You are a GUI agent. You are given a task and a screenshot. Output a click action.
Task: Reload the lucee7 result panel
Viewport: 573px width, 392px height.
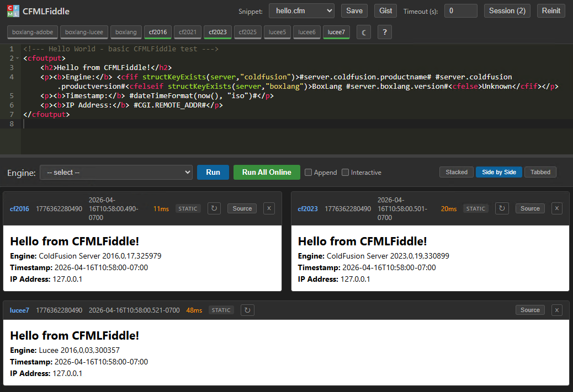(x=247, y=310)
